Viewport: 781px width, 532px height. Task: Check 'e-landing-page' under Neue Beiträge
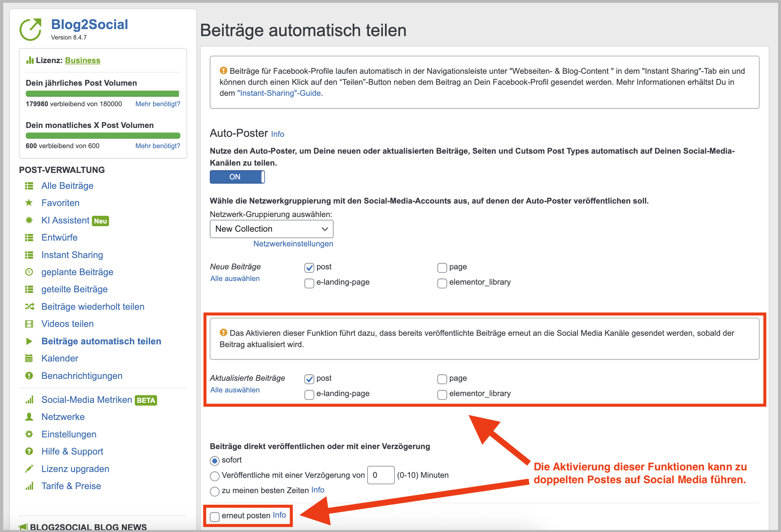pyautogui.click(x=309, y=283)
